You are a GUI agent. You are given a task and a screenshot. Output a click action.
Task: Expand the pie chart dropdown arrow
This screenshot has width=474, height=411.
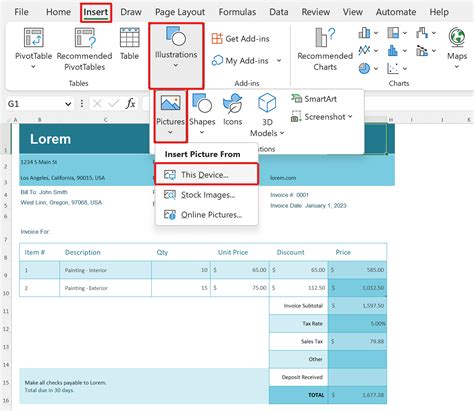[x=376, y=68]
